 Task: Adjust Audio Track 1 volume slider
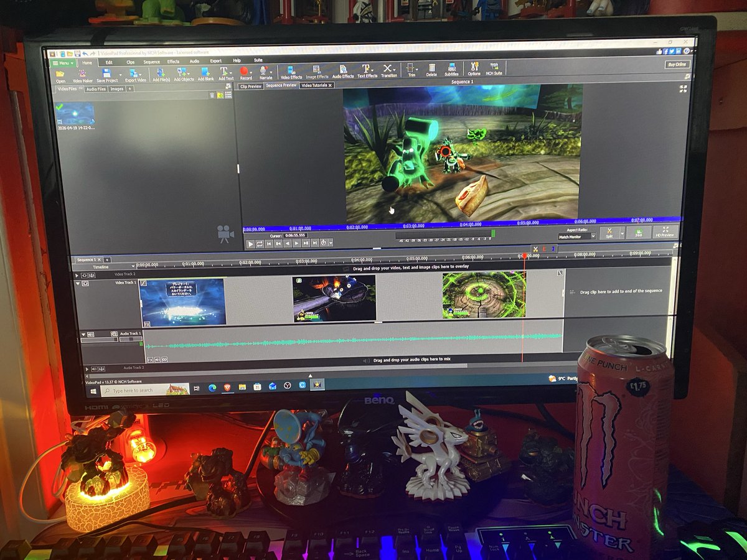(x=99, y=340)
